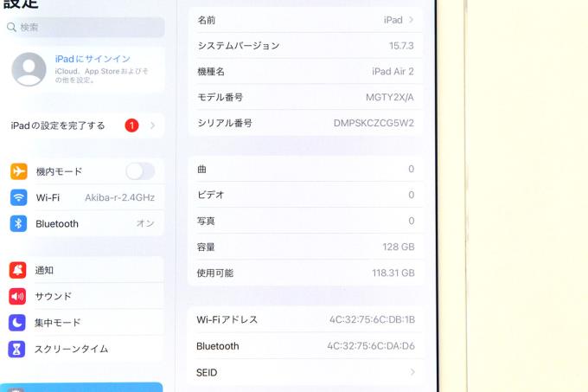Expand the 名前 row chevron

tap(411, 20)
